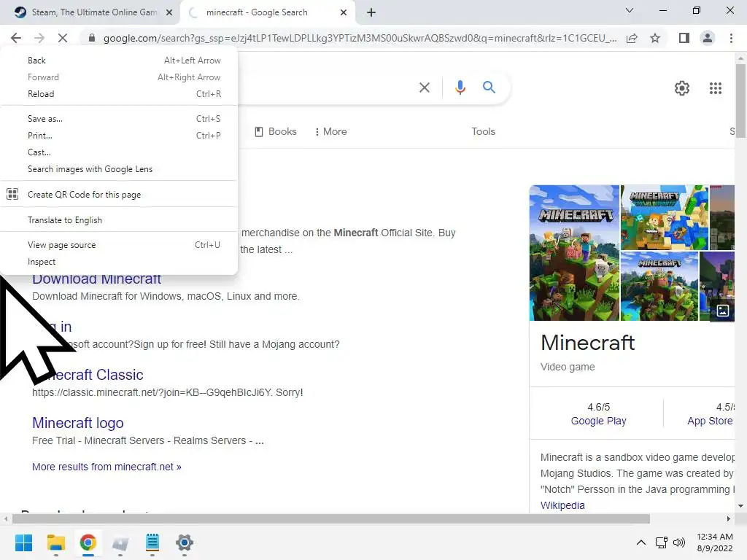The width and height of the screenshot is (747, 560).
Task: Open Chrome three-dot menu
Action: (x=731, y=38)
